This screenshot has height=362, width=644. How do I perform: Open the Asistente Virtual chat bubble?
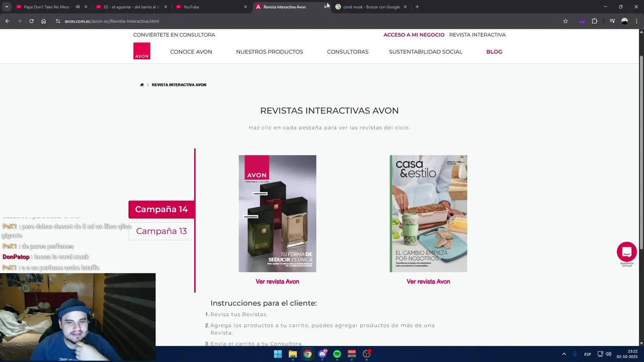pos(627,251)
